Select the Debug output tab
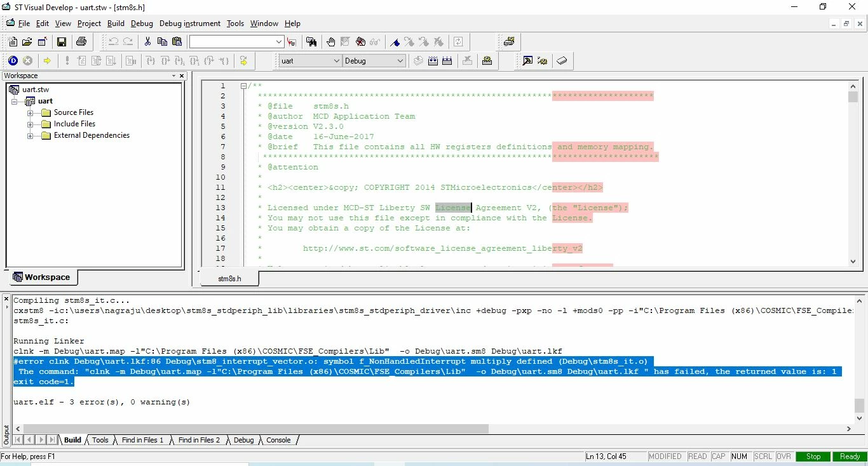Image resolution: width=868 pixels, height=466 pixels. [243, 440]
